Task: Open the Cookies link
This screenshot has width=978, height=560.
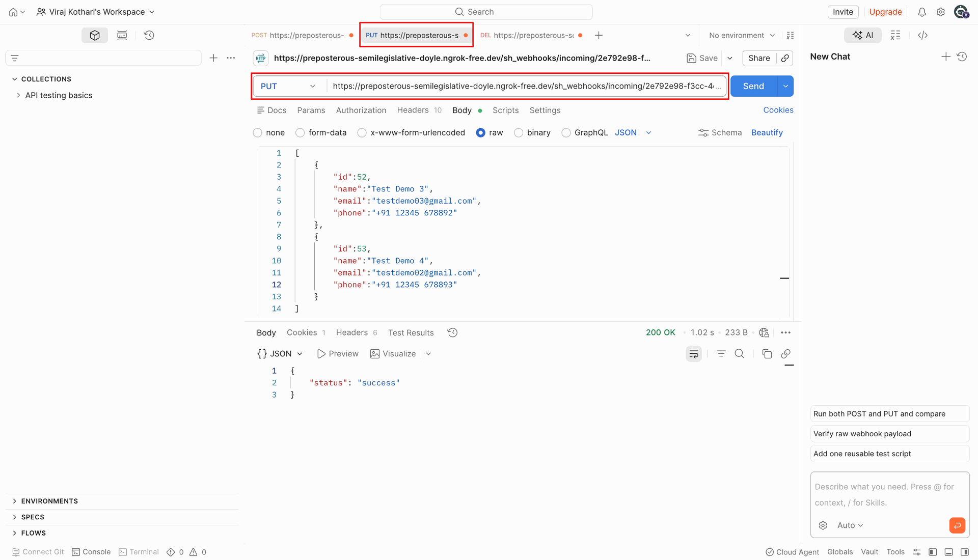Action: [x=778, y=110]
